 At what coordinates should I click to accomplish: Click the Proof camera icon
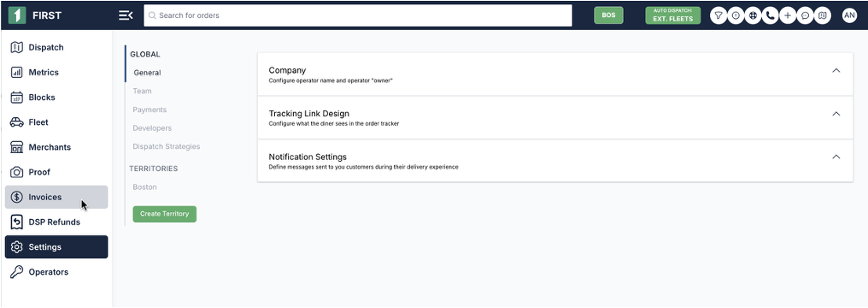[x=16, y=172]
